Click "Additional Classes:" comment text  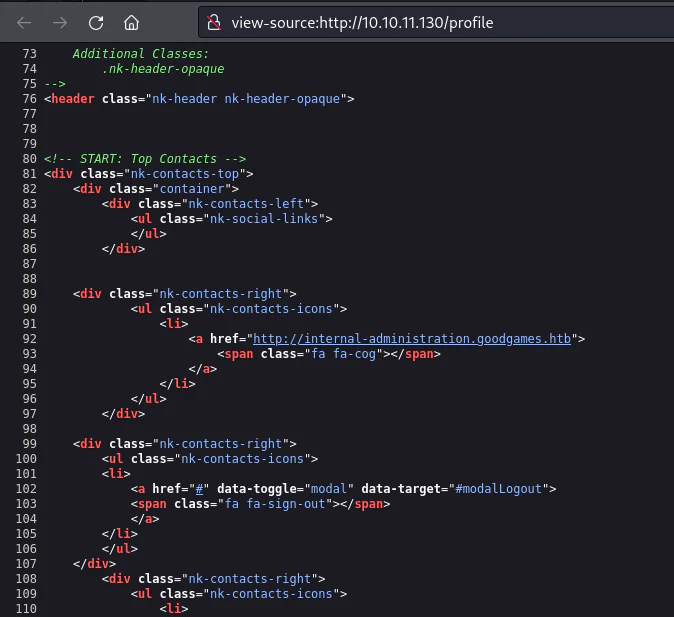[x=141, y=54]
